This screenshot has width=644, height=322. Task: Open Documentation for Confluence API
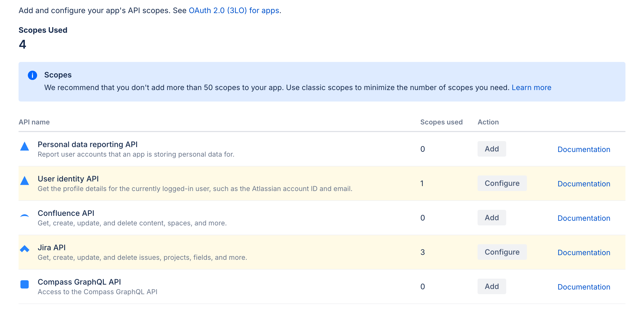pos(584,218)
